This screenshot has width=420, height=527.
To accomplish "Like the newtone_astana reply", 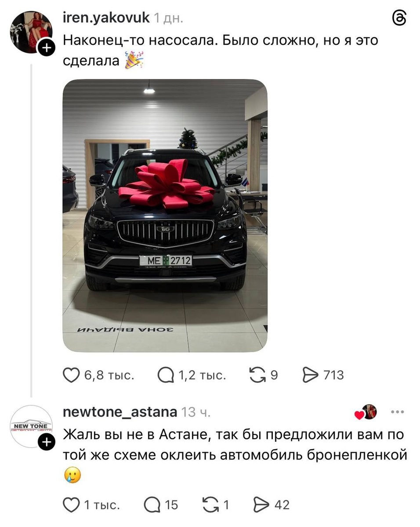I will pyautogui.click(x=70, y=505).
